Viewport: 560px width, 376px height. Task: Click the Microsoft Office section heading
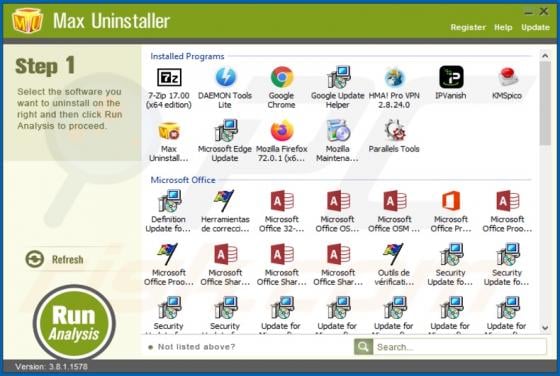(183, 180)
